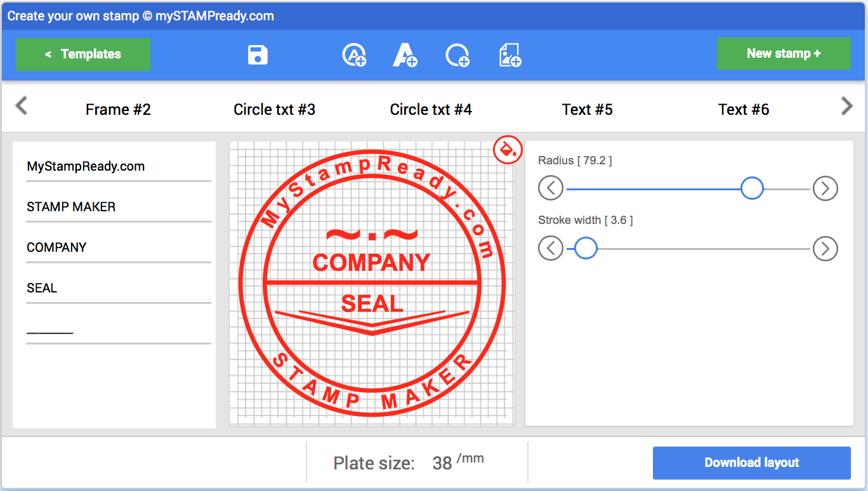Go back to Templates

(x=83, y=54)
